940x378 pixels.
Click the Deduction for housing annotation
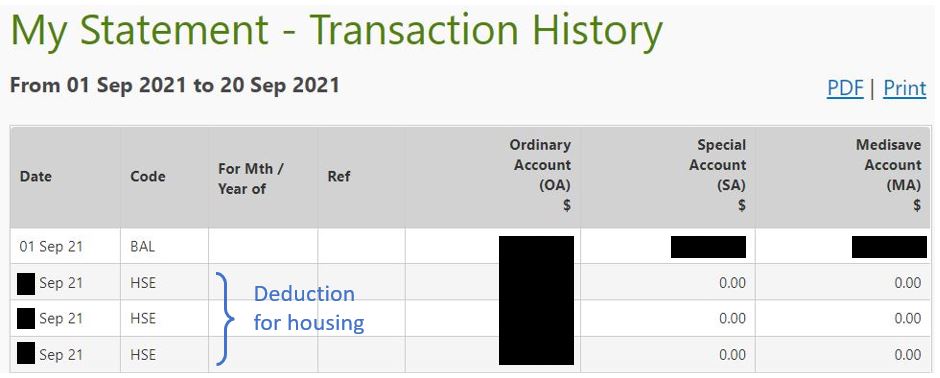click(x=309, y=309)
